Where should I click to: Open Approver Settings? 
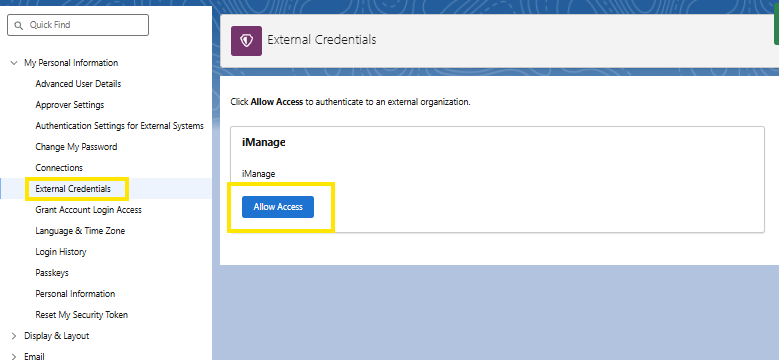pos(70,105)
